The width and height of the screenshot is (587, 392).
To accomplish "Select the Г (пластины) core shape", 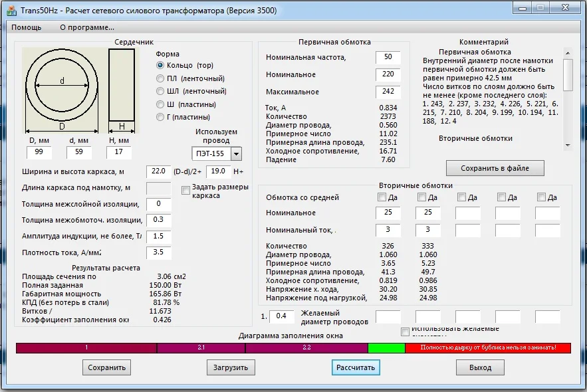I will tap(160, 117).
